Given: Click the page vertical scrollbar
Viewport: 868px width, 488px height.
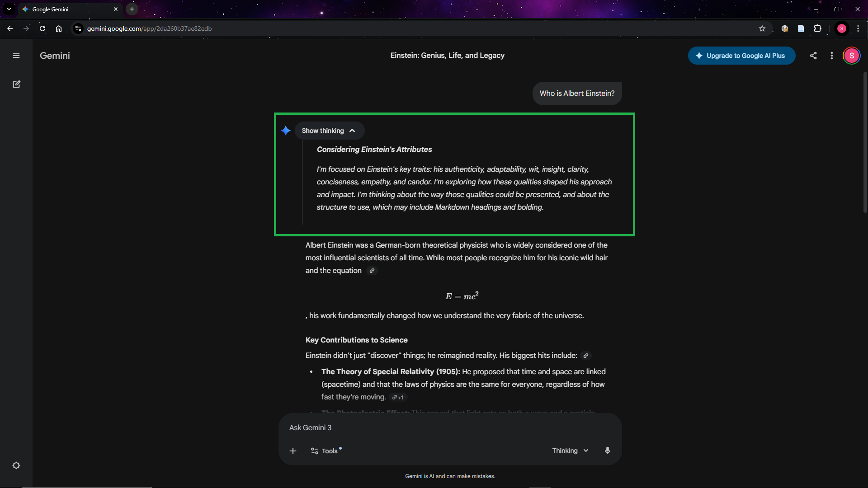Looking at the screenshot, I should point(865,142).
